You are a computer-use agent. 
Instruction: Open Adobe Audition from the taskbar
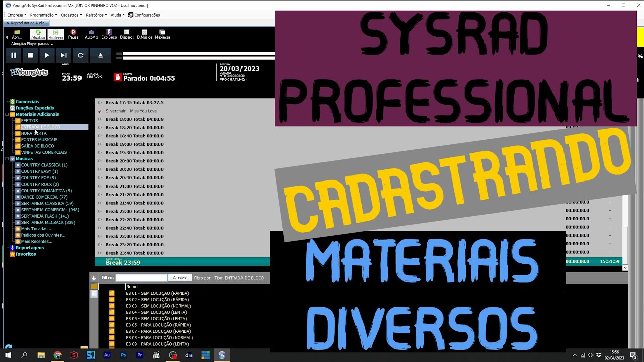(107, 355)
